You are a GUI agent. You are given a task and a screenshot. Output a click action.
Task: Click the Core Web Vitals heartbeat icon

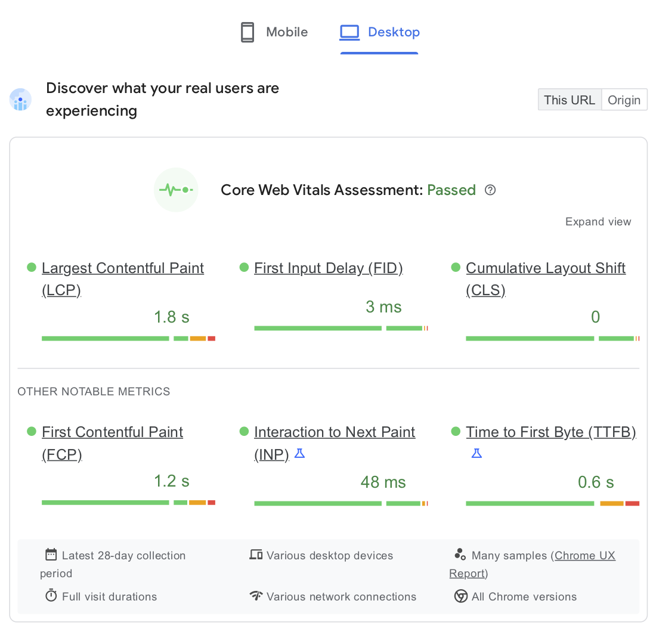176,190
